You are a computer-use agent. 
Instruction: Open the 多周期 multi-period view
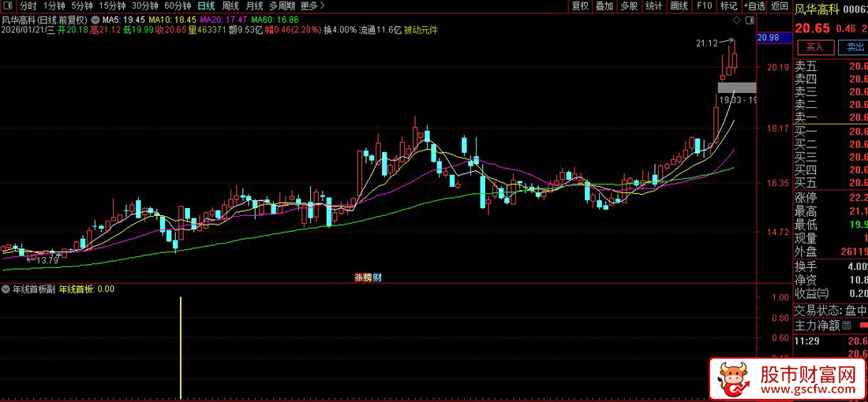coord(282,6)
